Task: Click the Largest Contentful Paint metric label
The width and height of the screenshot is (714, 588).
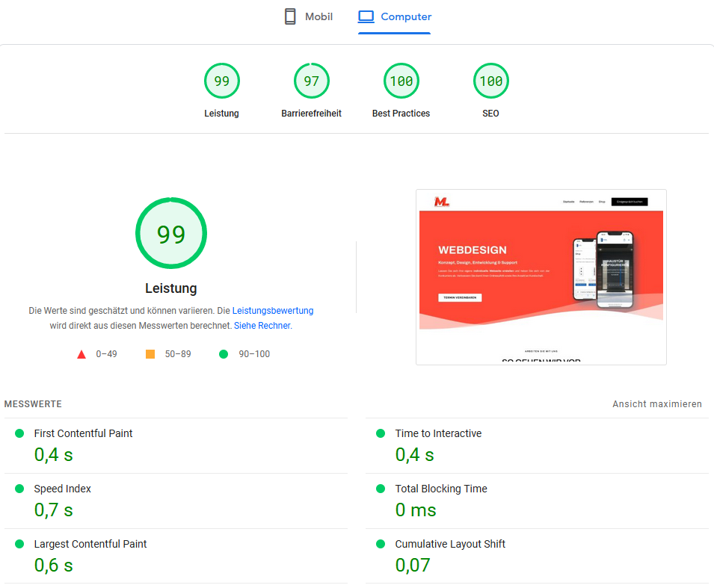Action: [90, 544]
